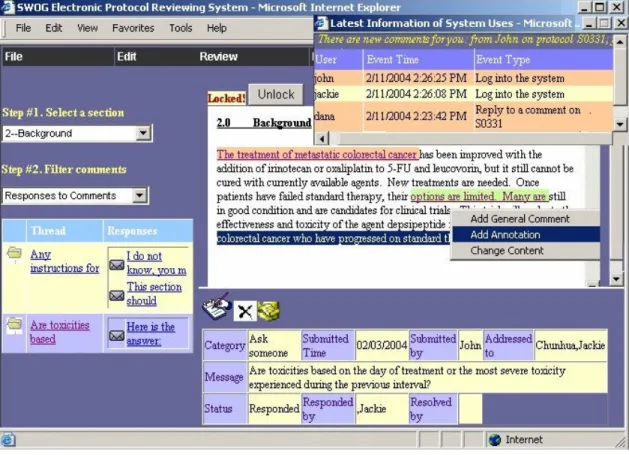Open the Favorites menu
The height and width of the screenshot is (455, 629).
133,28
